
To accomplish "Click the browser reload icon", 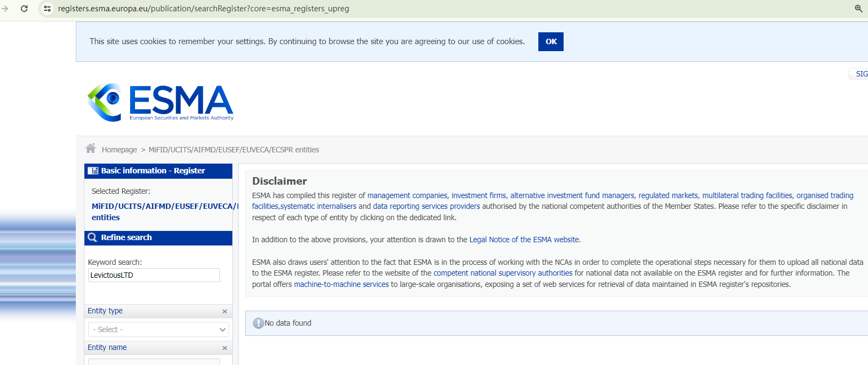I will click(x=24, y=9).
